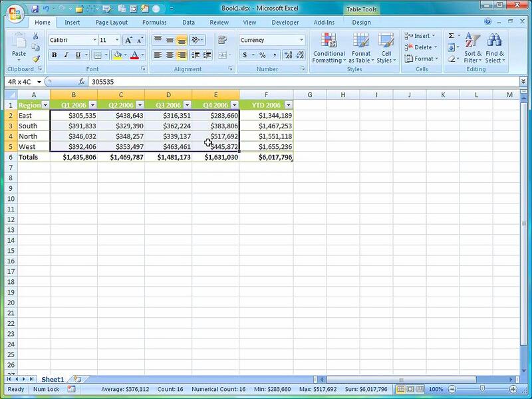Viewport: 532px width, 399px height.
Task: Click the Find & Select binoculars icon
Action: (494, 41)
